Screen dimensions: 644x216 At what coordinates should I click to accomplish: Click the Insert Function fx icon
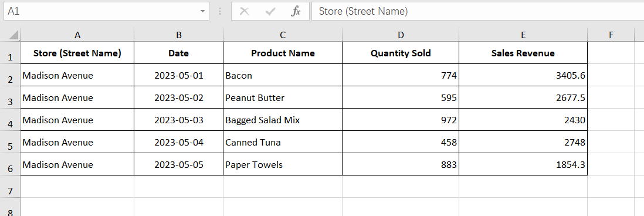pyautogui.click(x=296, y=11)
